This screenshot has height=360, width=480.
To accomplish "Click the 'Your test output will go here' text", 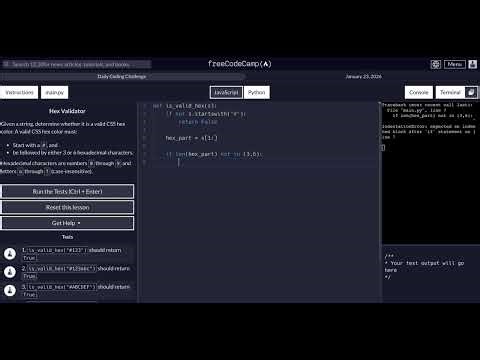I will click(424, 266).
